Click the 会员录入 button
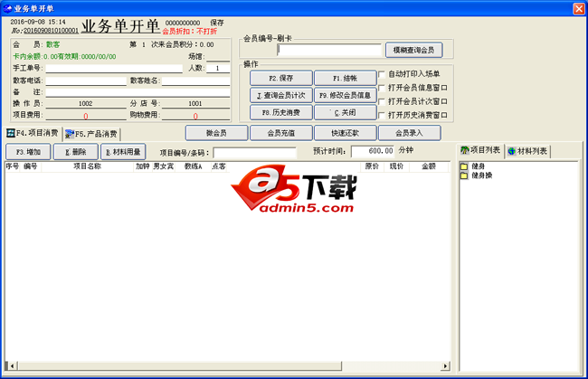 point(410,133)
